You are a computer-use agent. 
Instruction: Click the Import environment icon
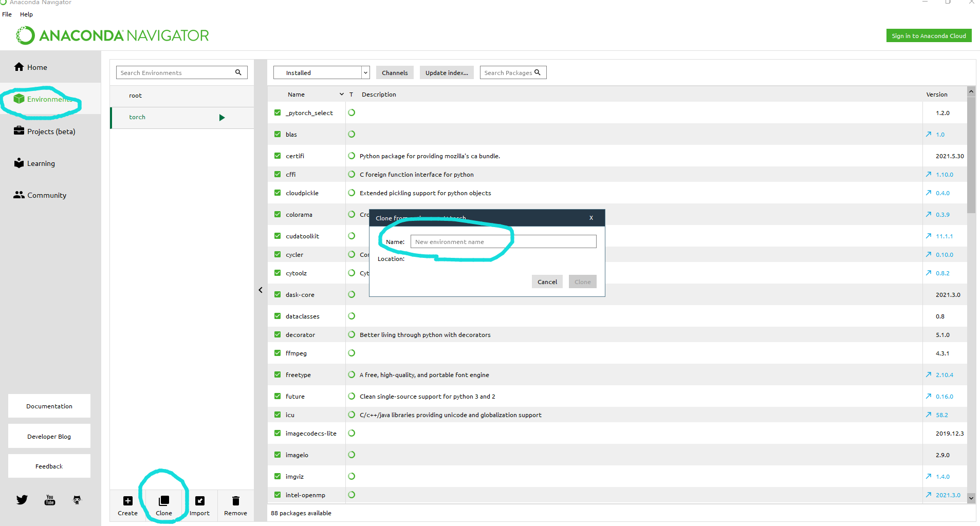(200, 501)
